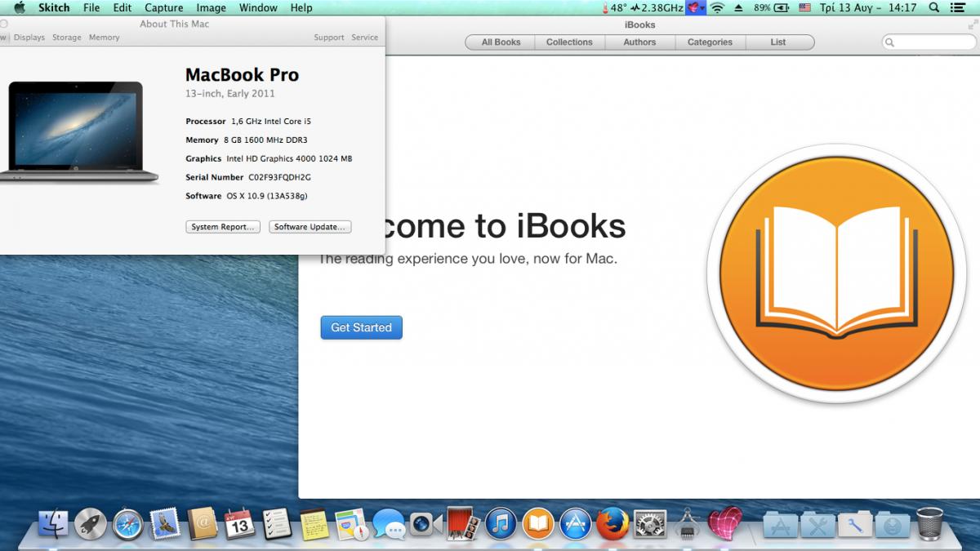Open Maps icon in the Dock
This screenshot has height=551, width=980.
coord(351,524)
